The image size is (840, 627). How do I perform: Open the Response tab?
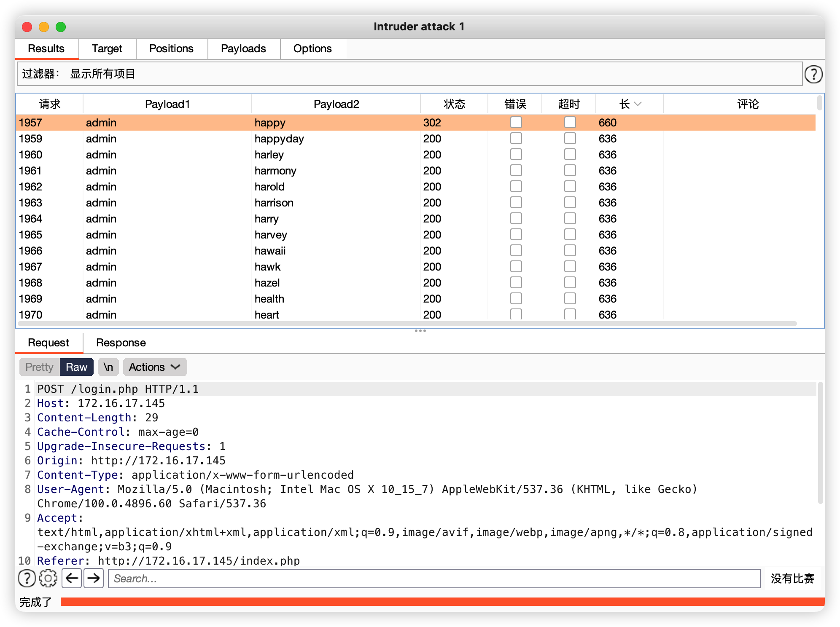121,343
